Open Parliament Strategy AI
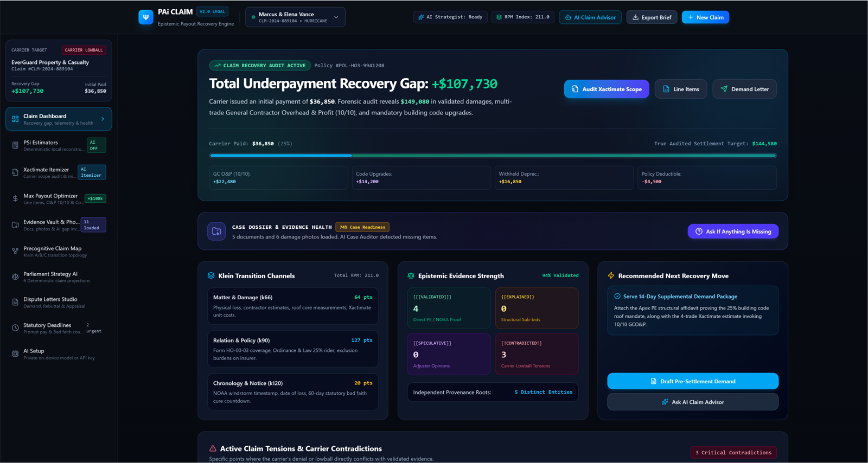Image resolution: width=868 pixels, height=463 pixels. click(x=59, y=277)
